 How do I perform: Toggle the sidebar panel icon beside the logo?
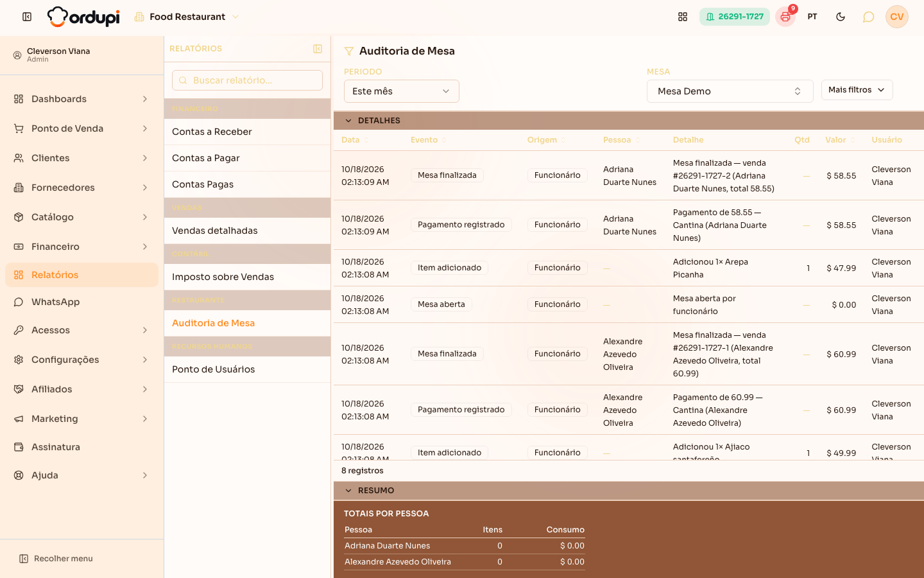click(x=27, y=17)
